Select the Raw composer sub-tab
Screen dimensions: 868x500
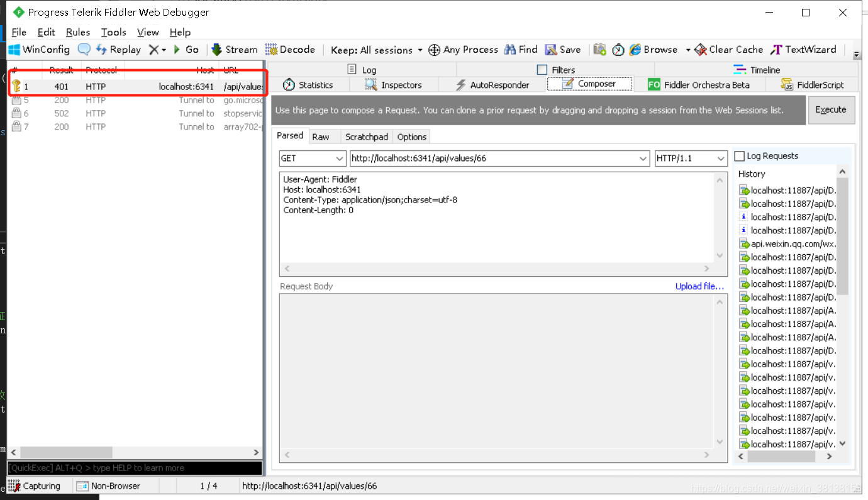point(321,136)
